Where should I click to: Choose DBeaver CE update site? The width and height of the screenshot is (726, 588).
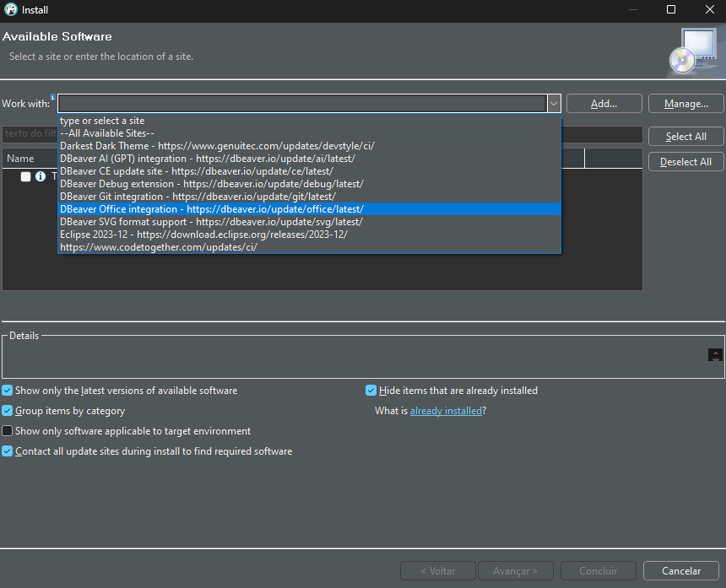(x=309, y=171)
